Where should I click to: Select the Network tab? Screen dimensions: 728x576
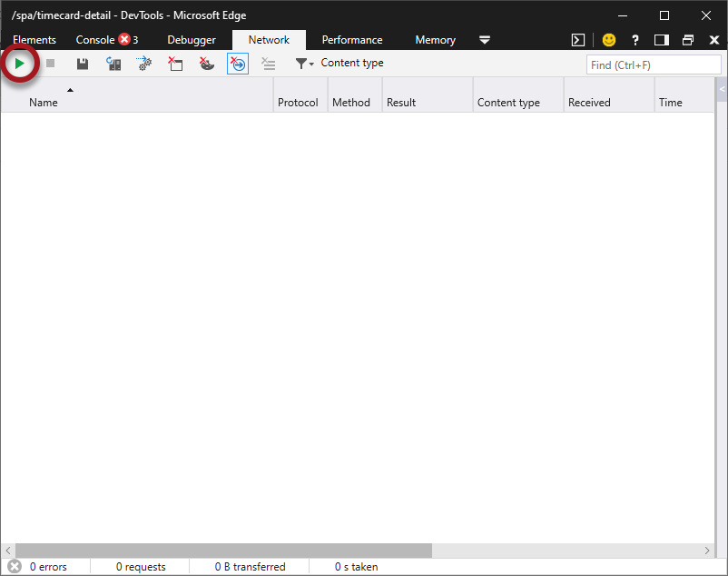click(x=269, y=40)
